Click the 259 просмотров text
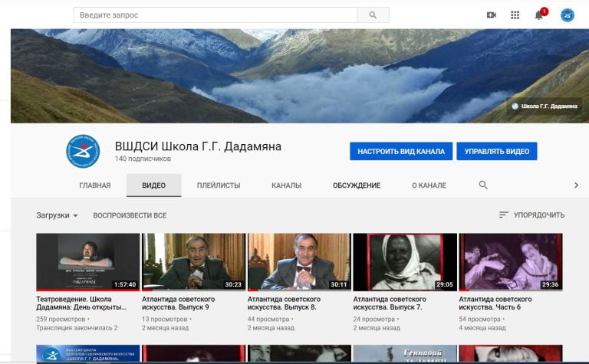 [x=61, y=319]
